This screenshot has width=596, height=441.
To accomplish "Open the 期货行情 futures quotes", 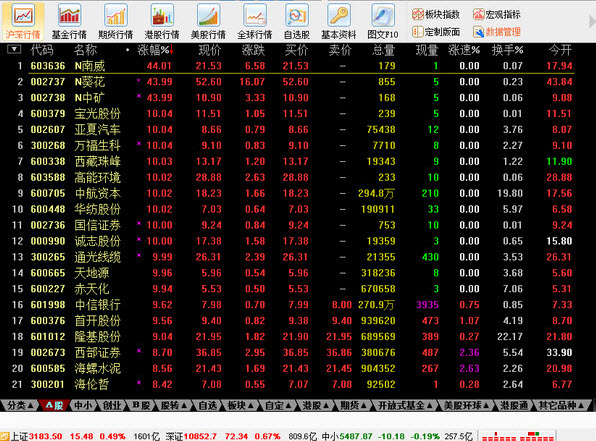I will pyautogui.click(x=116, y=21).
